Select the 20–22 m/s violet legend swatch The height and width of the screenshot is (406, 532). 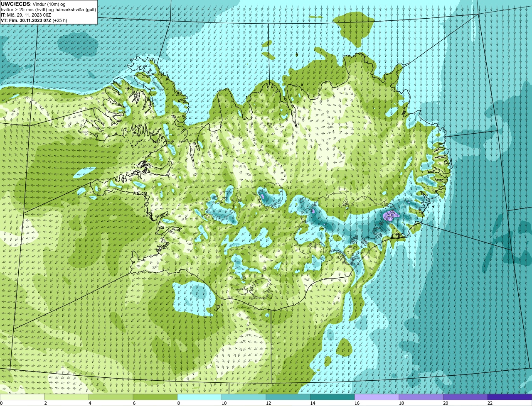[x=465, y=397]
